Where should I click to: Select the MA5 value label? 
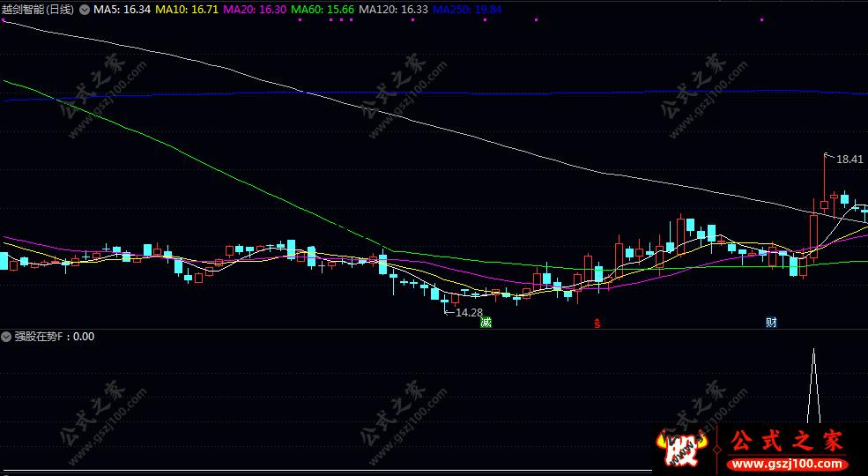(122, 10)
